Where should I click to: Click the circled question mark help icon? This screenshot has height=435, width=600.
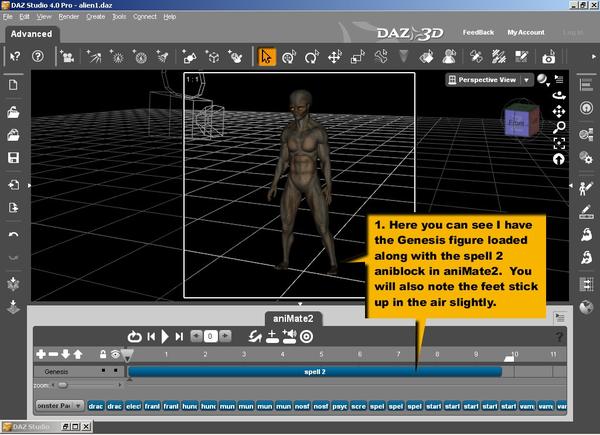click(38, 57)
